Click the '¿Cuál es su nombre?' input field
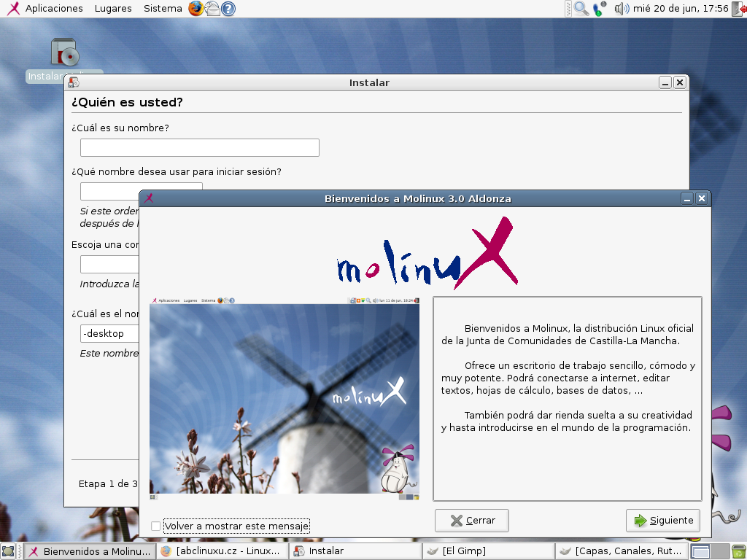Screen dimensions: 747x560 [x=200, y=147]
